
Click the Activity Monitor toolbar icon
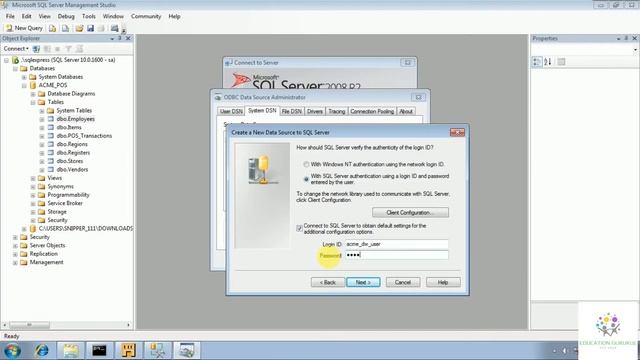[115, 28]
